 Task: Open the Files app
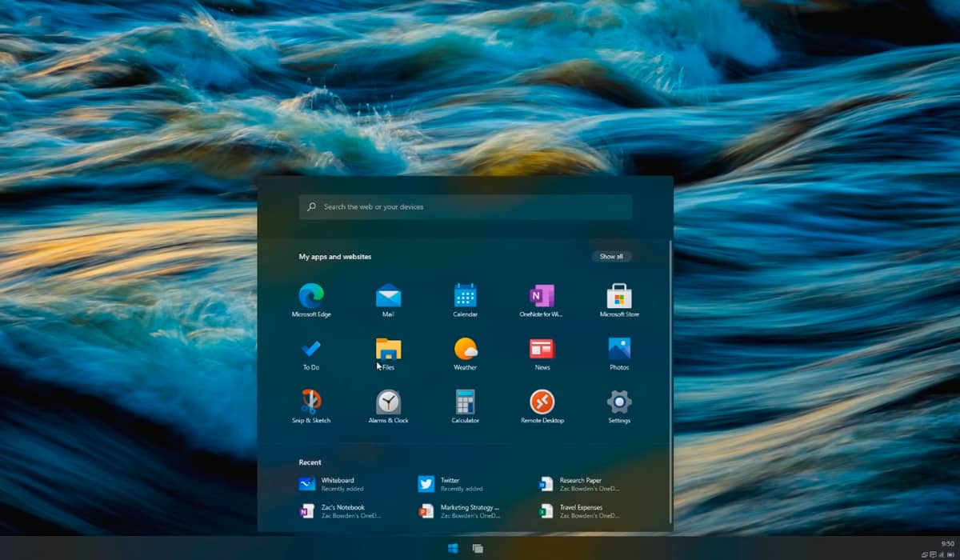pos(387,349)
